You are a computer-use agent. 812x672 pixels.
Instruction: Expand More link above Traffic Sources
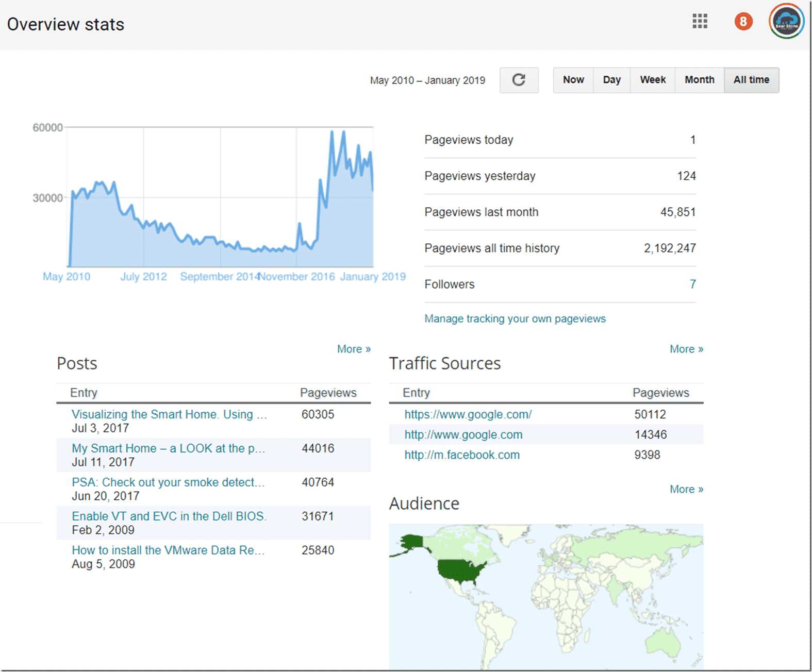point(686,349)
